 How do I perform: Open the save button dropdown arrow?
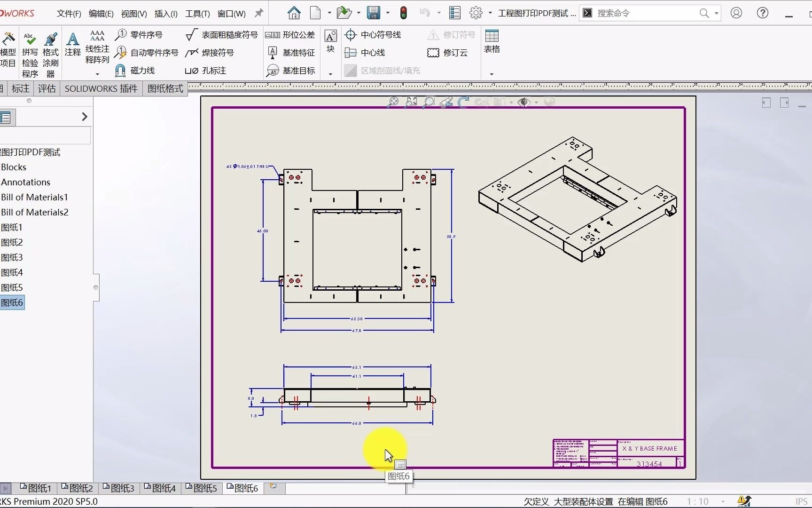(x=388, y=13)
